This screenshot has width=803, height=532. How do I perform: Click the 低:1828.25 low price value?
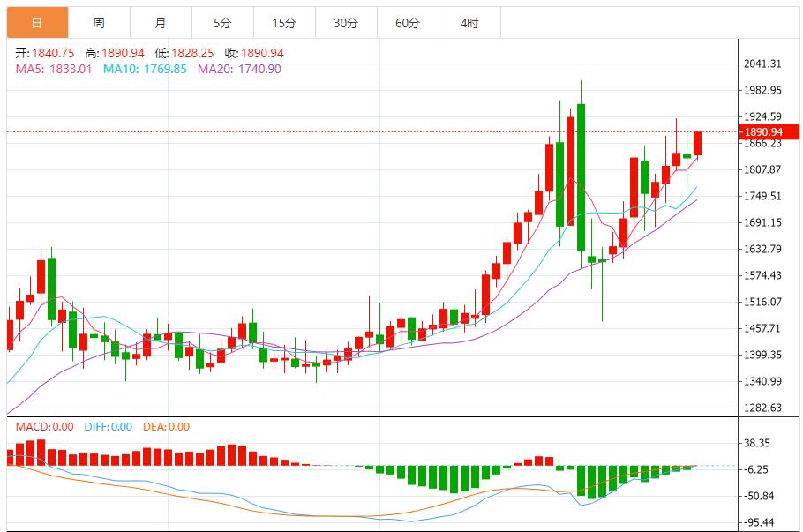[x=184, y=53]
